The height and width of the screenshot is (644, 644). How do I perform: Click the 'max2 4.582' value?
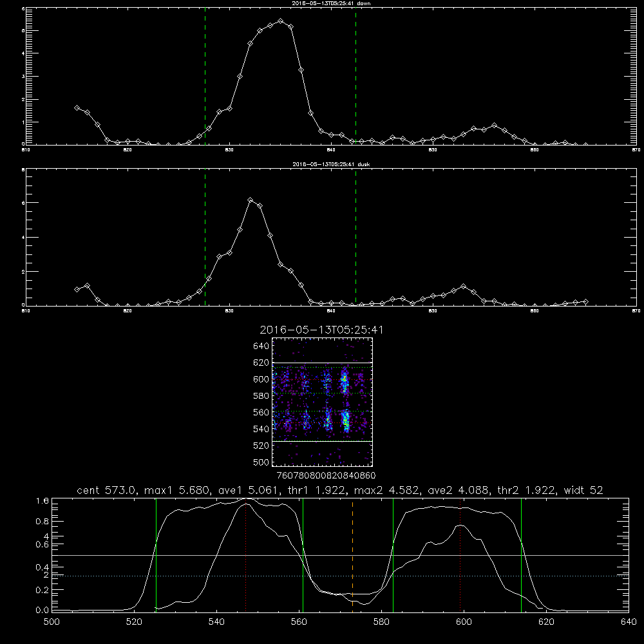click(387, 490)
